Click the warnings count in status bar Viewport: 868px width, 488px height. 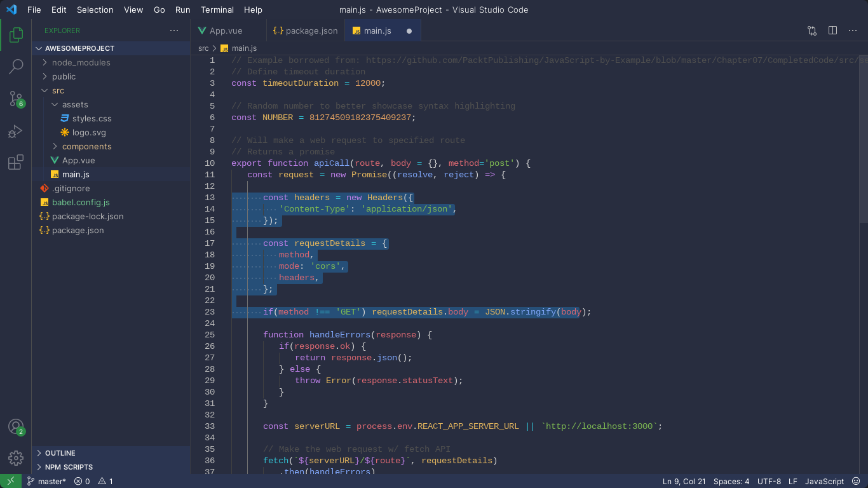click(105, 482)
